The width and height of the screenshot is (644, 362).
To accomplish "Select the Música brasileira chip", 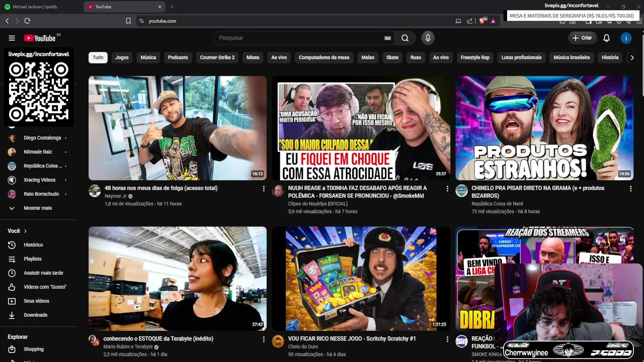I will (572, 57).
